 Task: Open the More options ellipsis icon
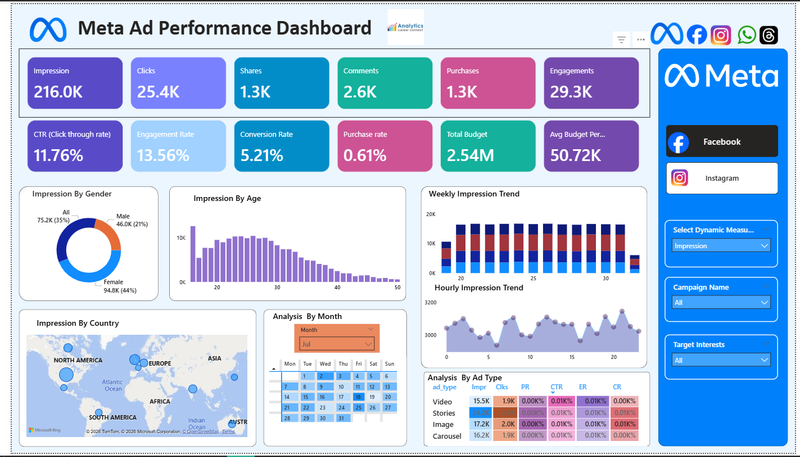coord(641,39)
